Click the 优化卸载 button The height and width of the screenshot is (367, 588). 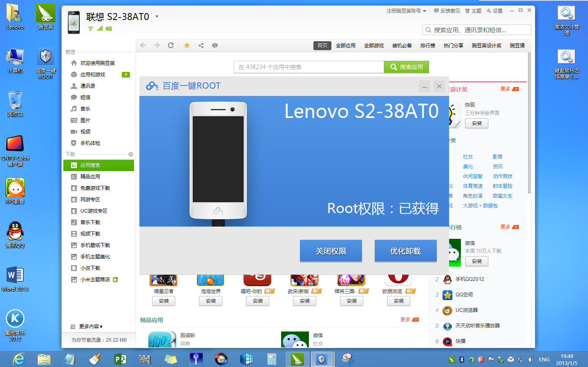405,251
